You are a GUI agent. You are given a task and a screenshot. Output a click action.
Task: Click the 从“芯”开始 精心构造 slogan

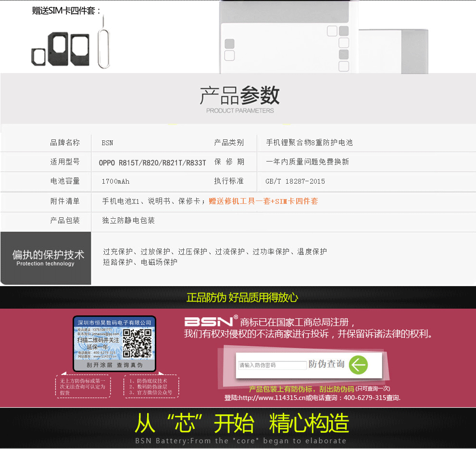point(241,424)
